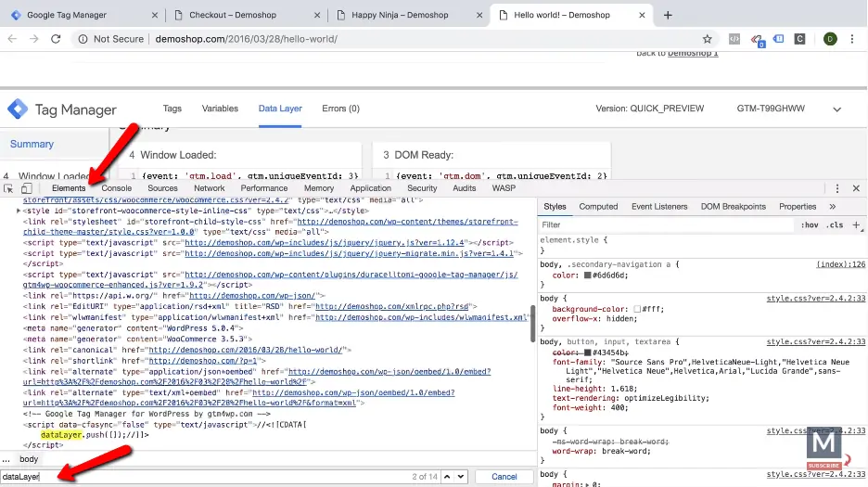Click the #6d6d6d color swatch
868x487 pixels.
point(587,276)
